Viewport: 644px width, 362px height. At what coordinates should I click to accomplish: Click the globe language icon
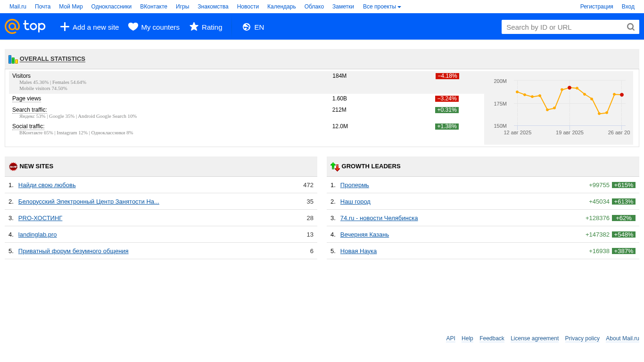247,27
